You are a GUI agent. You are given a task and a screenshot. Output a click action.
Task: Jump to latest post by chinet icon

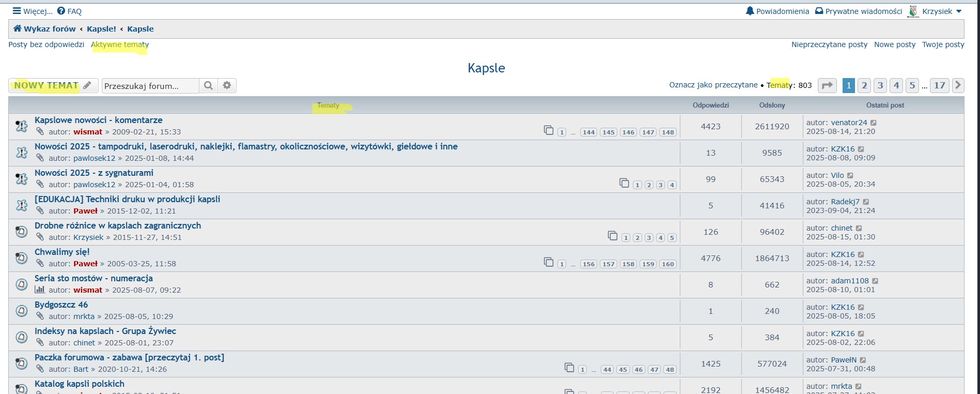click(859, 229)
